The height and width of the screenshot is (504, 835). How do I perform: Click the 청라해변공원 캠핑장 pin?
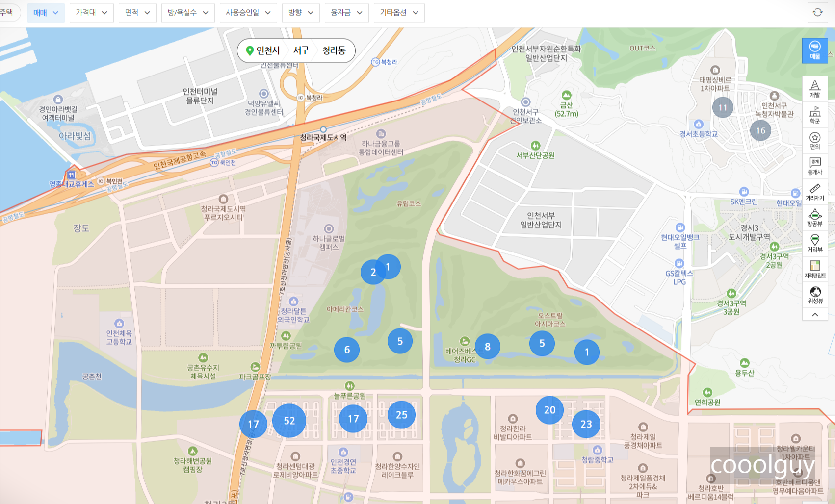[x=193, y=451]
